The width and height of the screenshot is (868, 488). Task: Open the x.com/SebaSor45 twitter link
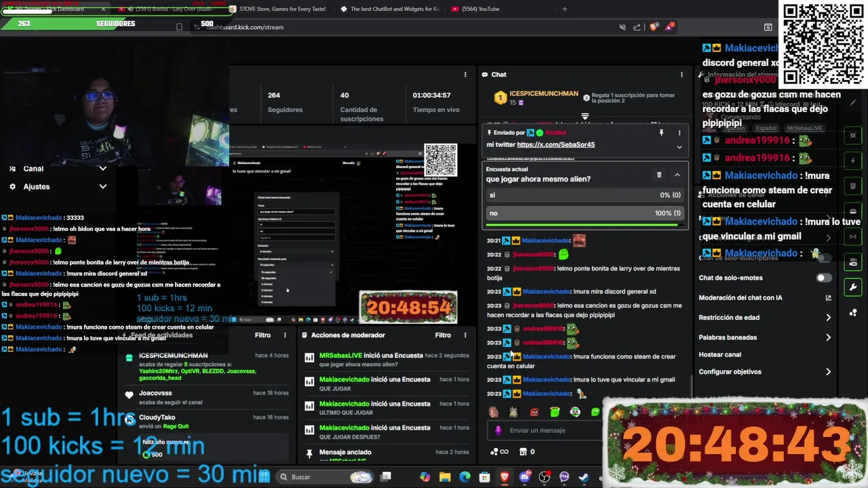(555, 144)
